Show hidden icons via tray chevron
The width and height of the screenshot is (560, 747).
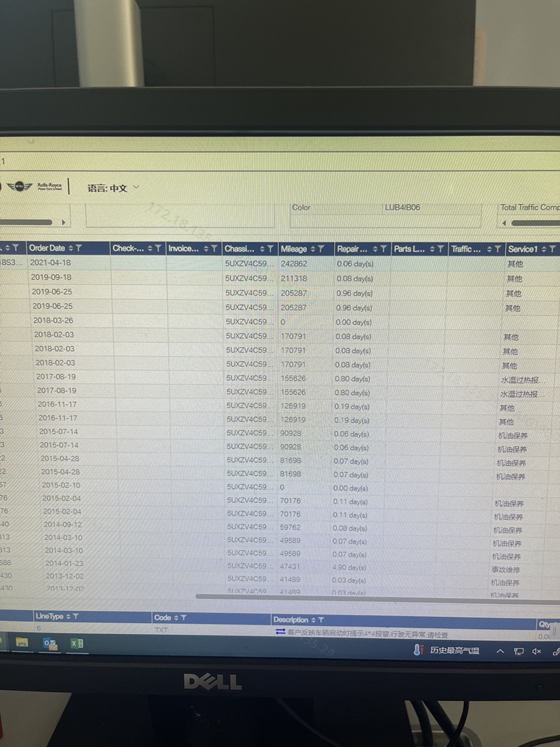click(x=500, y=651)
